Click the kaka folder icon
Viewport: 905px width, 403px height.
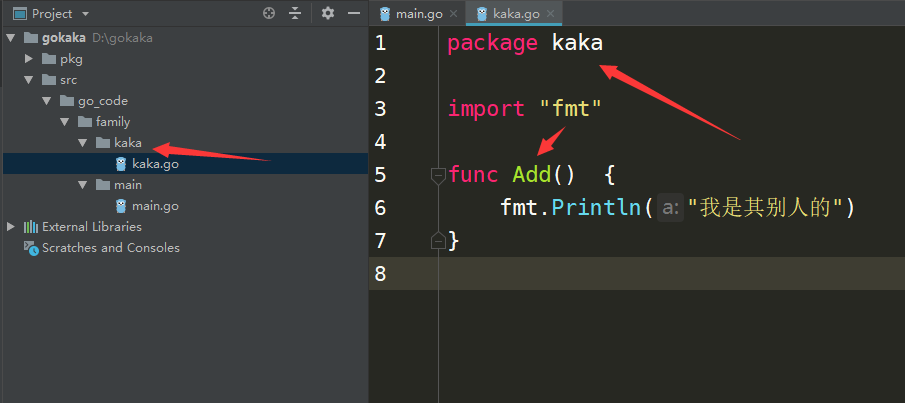click(103, 143)
